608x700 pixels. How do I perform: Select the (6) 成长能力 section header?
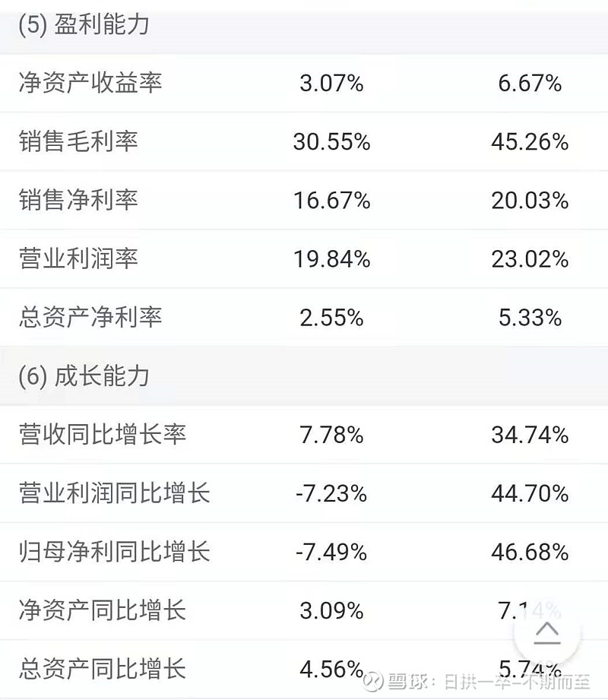[84, 375]
